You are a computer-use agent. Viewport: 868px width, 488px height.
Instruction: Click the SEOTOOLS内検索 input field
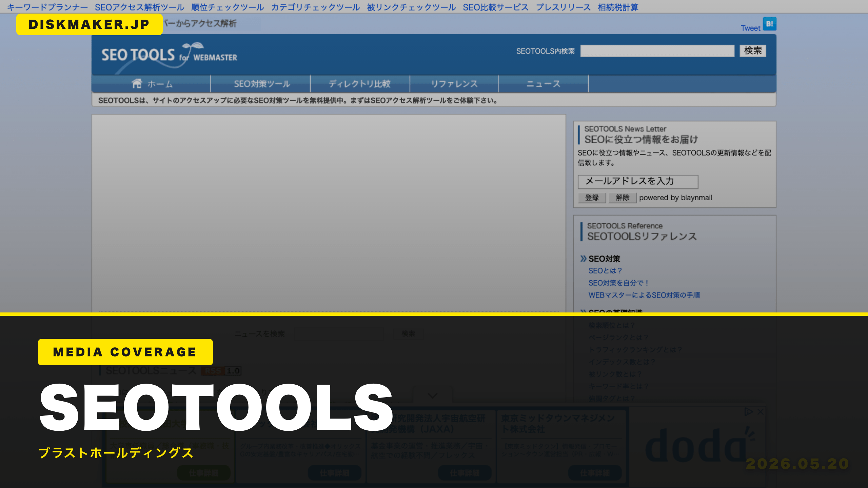657,51
